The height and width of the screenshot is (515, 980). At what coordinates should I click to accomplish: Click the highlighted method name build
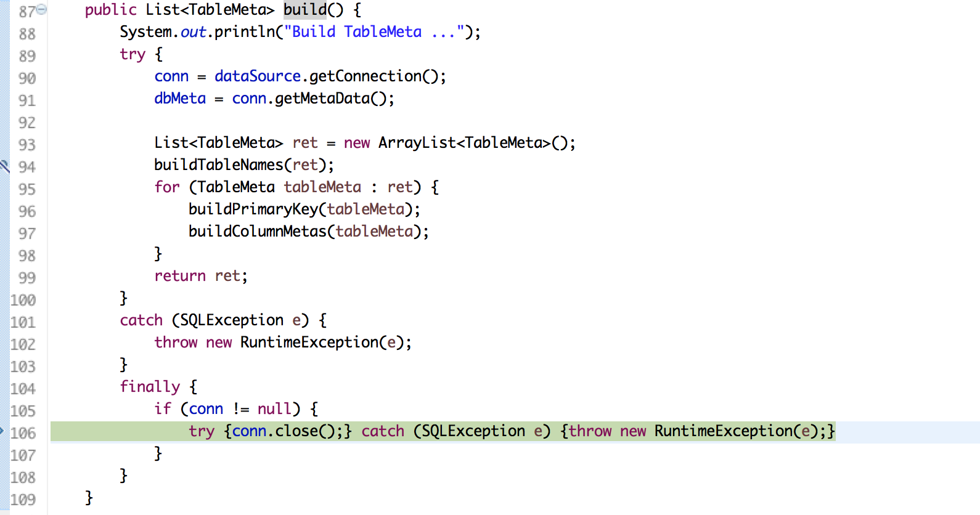click(x=305, y=10)
